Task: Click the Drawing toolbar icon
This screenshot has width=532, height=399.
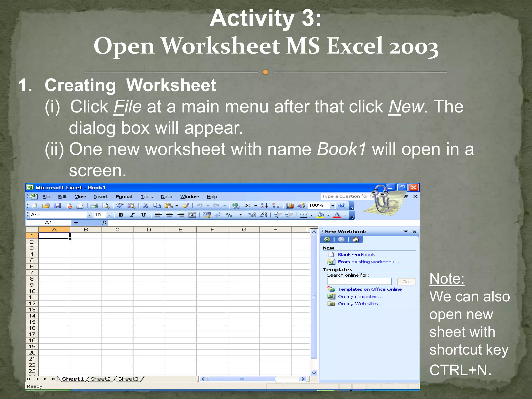Action: 301,206
